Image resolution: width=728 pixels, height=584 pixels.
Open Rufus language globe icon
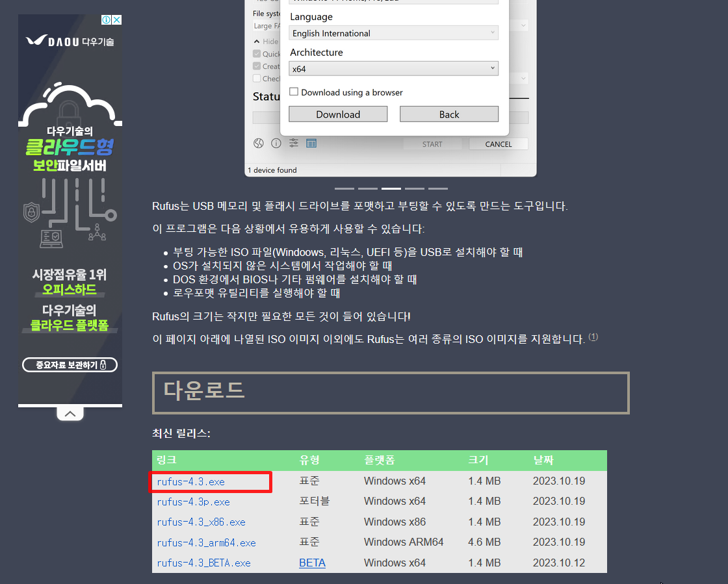pos(259,144)
